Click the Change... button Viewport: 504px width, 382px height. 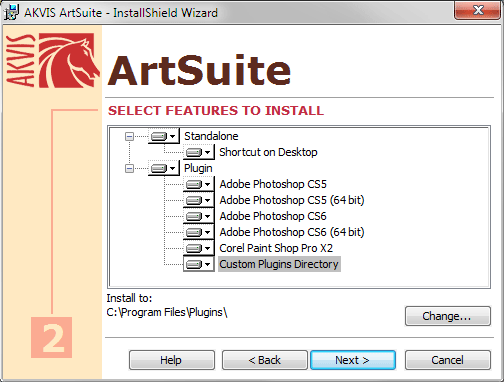click(448, 316)
